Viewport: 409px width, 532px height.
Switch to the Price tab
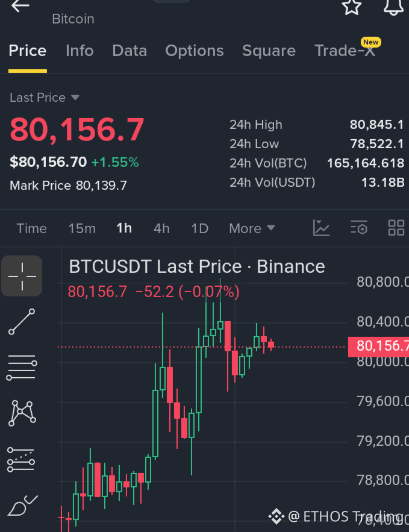[x=28, y=51]
